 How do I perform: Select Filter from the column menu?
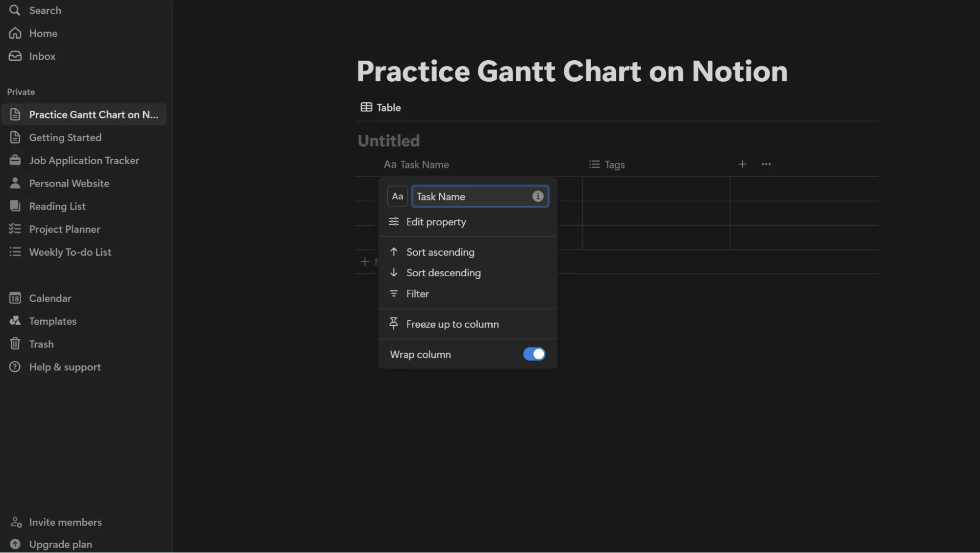[468, 294]
